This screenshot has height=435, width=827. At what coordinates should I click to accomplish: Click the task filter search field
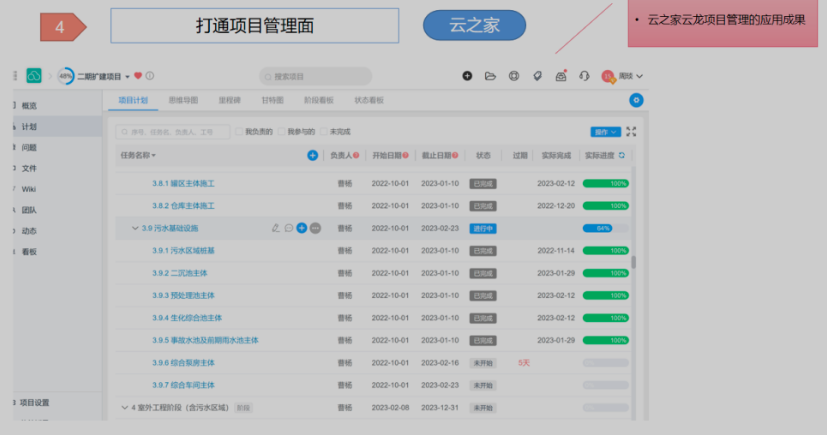(172, 132)
